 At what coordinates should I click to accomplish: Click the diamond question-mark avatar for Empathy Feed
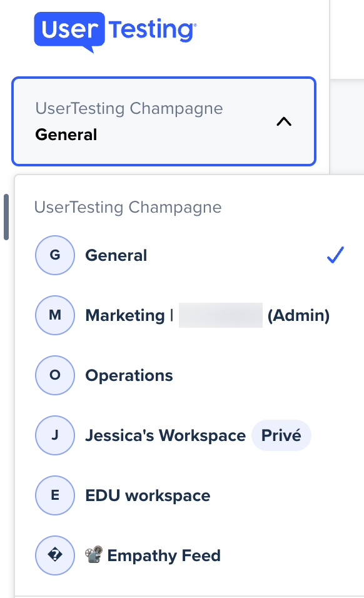tap(55, 555)
